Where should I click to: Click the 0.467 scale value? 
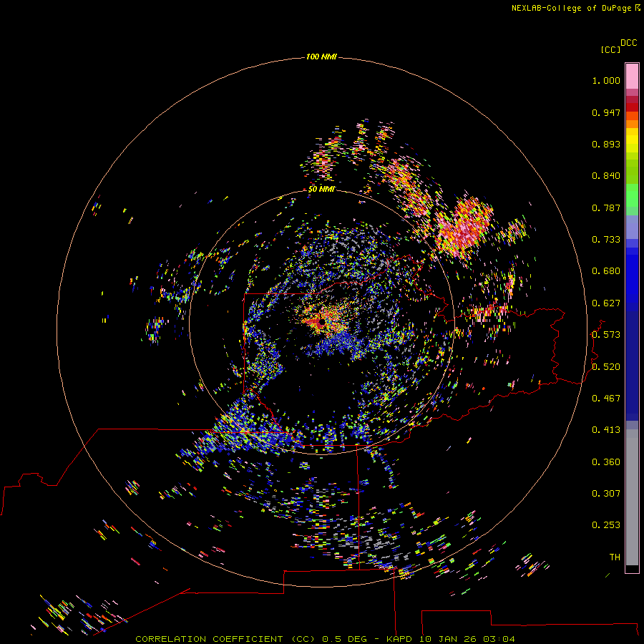pos(606,399)
